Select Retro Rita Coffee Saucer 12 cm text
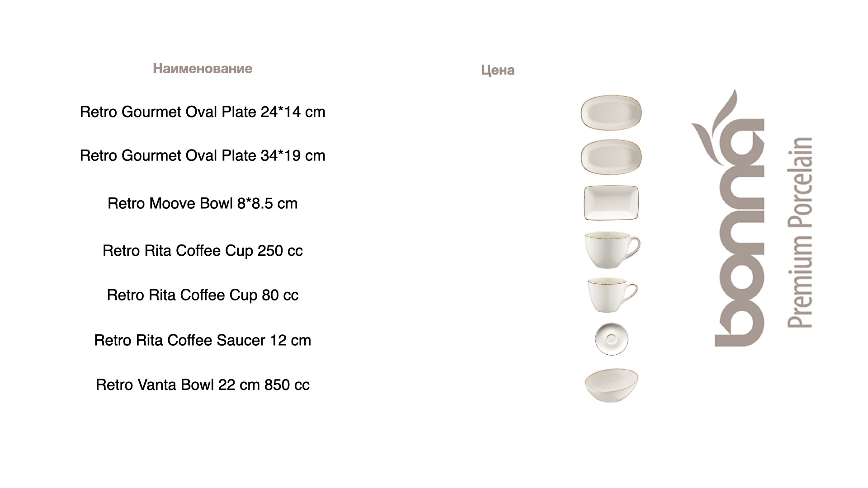This screenshot has height=488, width=868. 203,340
